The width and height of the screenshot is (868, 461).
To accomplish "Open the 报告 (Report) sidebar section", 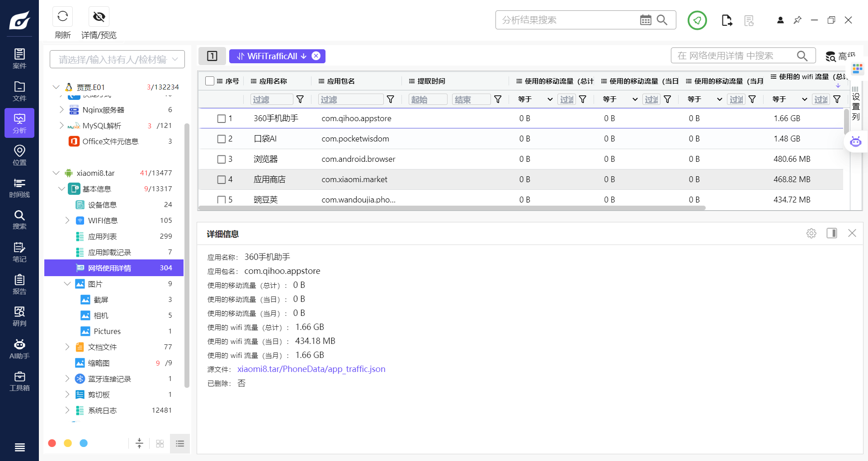I will pyautogui.click(x=19, y=284).
